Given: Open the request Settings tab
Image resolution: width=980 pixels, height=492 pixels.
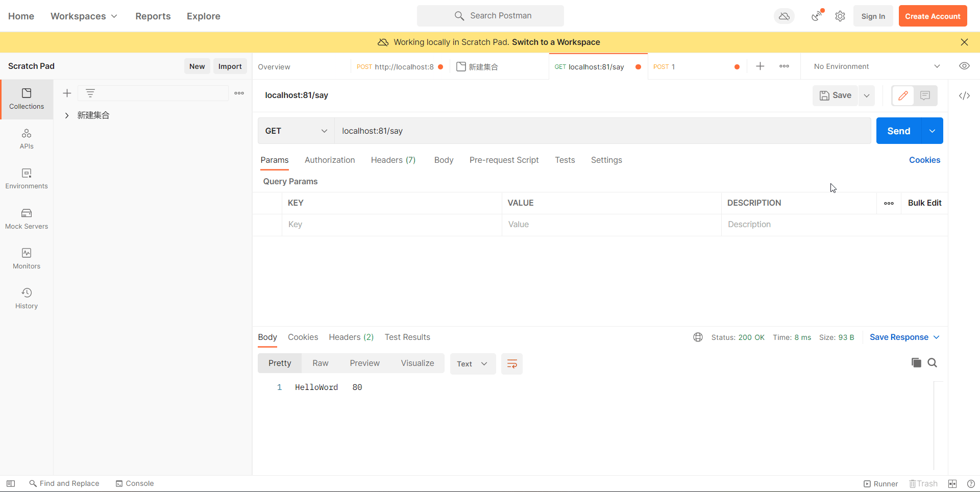Looking at the screenshot, I should pos(606,160).
